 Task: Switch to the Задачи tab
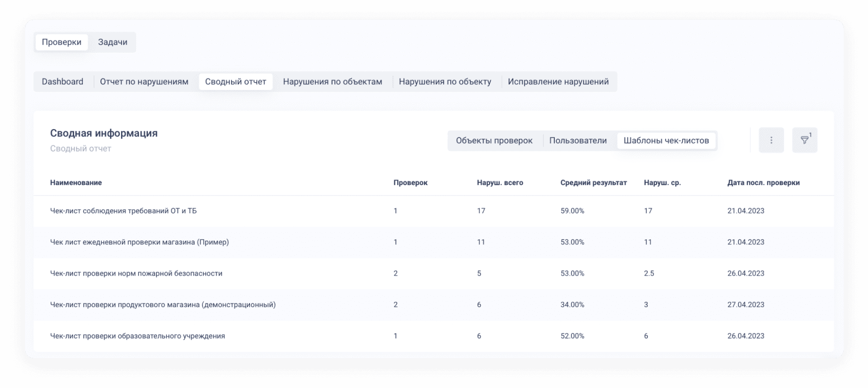coord(113,42)
